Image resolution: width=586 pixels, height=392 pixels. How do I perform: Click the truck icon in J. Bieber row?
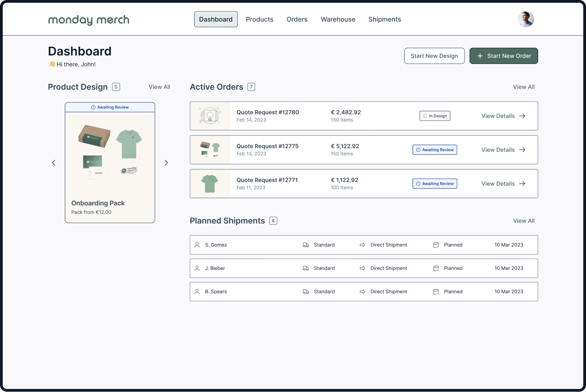pos(306,268)
